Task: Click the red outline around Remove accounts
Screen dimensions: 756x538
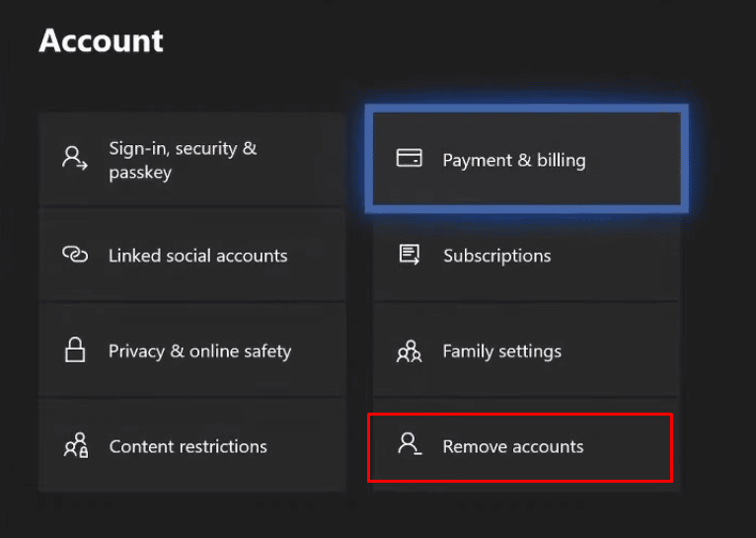Action: point(520,481)
